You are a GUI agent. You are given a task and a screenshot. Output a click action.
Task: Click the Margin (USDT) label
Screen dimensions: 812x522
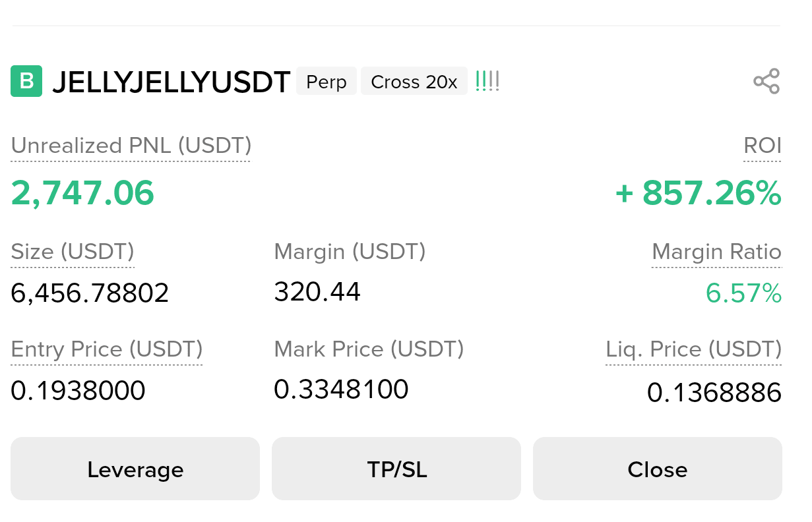(350, 252)
